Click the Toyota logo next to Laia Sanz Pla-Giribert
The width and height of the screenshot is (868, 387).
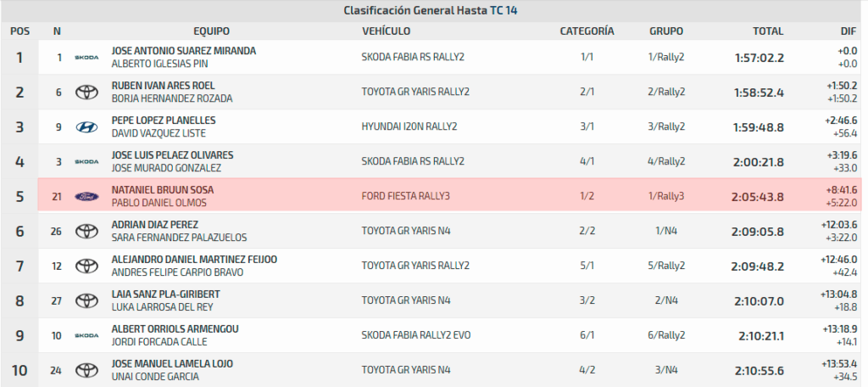click(x=87, y=300)
